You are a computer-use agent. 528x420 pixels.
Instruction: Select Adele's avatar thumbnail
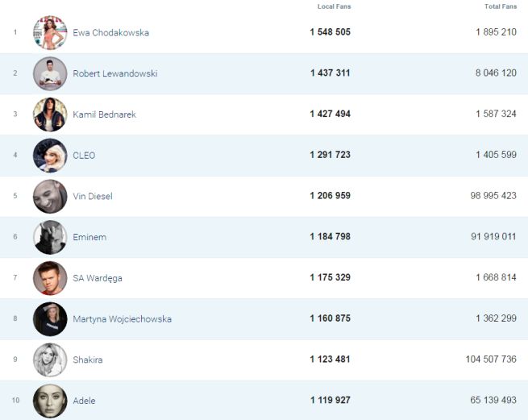tap(50, 401)
